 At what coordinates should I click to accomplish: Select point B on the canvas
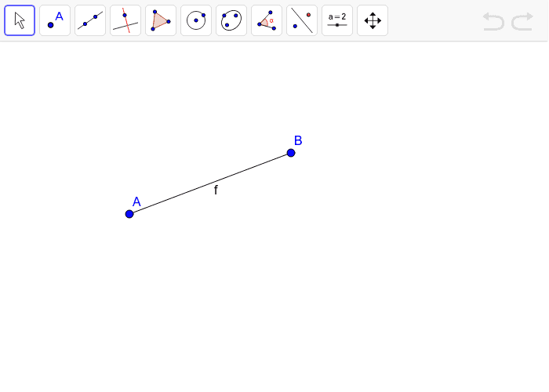point(291,153)
